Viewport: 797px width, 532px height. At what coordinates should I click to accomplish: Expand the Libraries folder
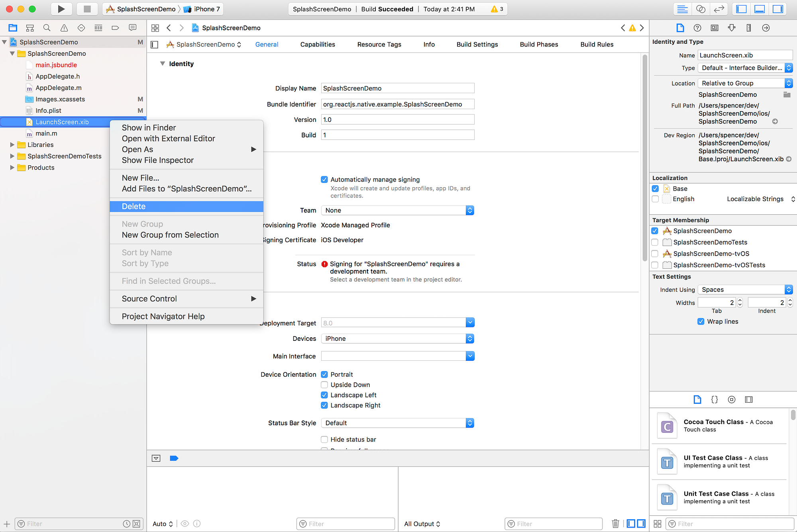[12, 145]
